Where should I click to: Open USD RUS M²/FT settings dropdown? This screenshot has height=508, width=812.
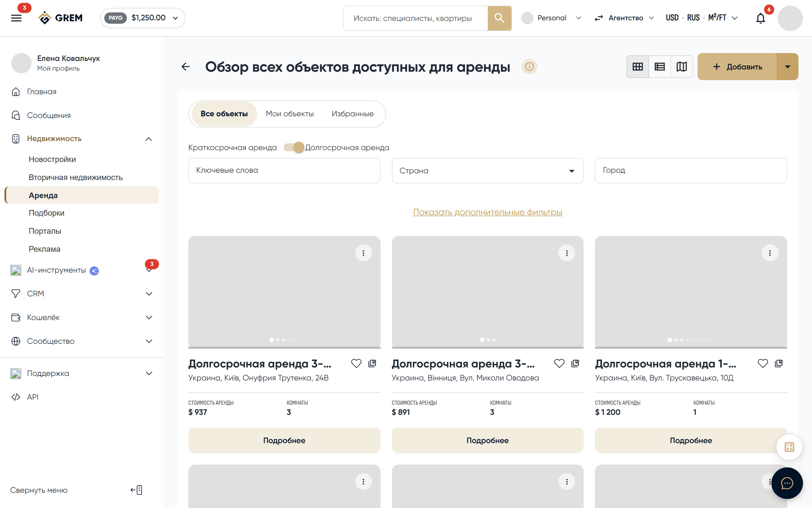[702, 18]
